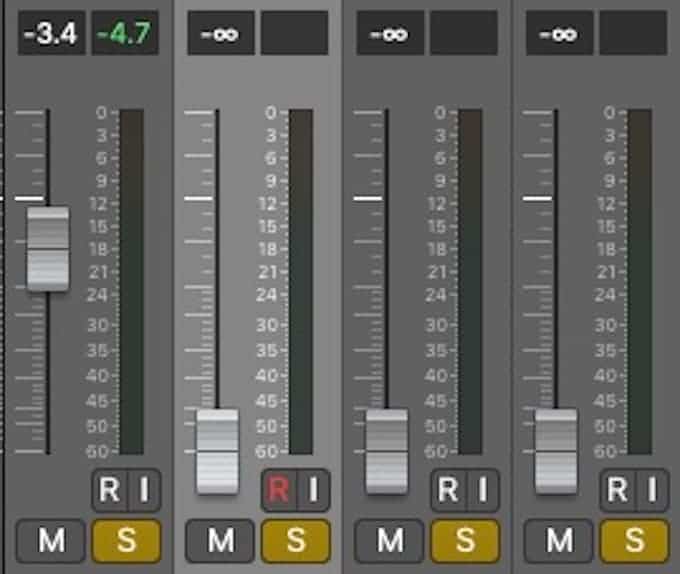Click the empty peak display on fourth channel
Viewport: 680px width, 574px height.
(633, 33)
